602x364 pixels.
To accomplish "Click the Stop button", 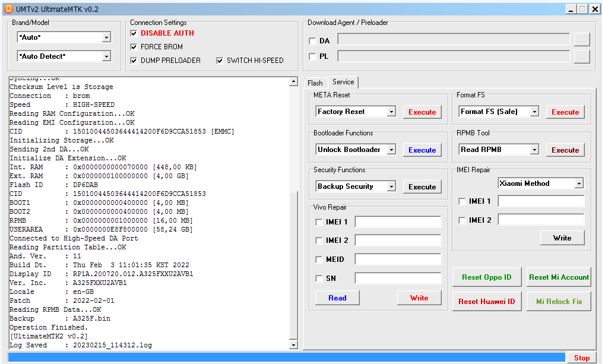I will pyautogui.click(x=582, y=358).
